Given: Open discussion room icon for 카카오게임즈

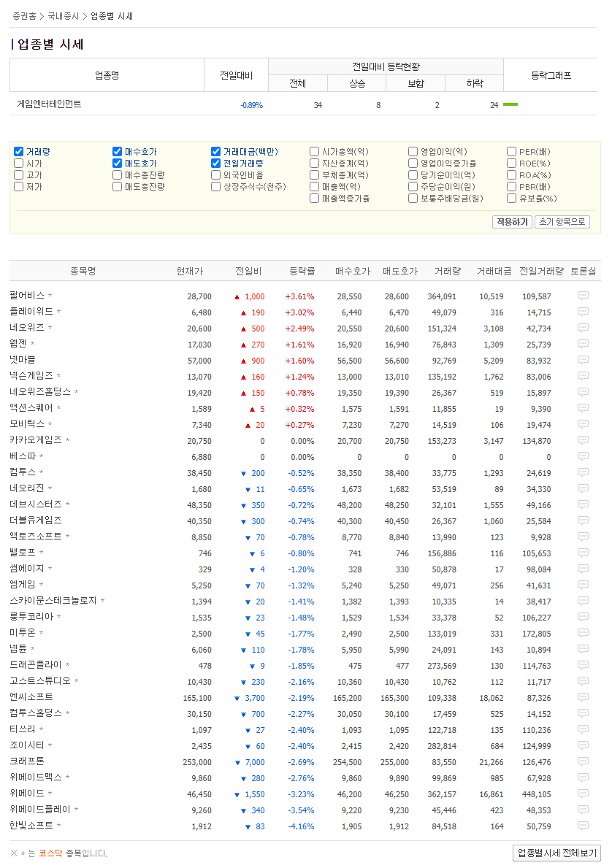Looking at the screenshot, I should click(583, 440).
